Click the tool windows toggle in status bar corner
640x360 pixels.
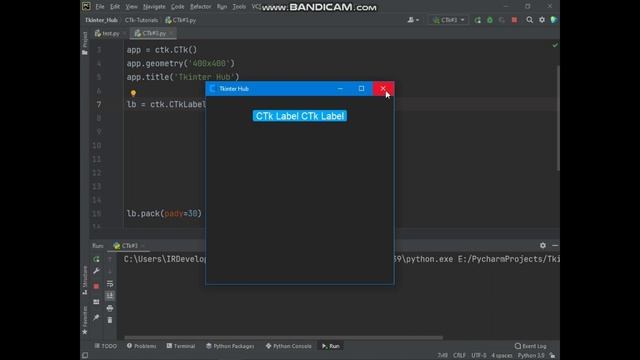85,356
